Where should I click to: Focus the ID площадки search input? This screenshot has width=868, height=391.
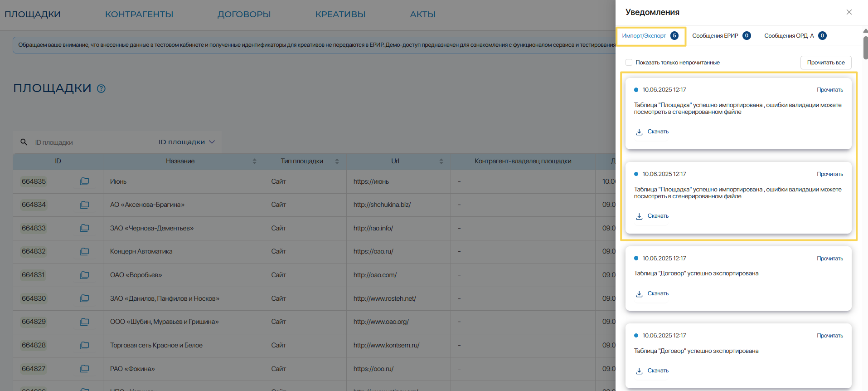pyautogui.click(x=91, y=142)
